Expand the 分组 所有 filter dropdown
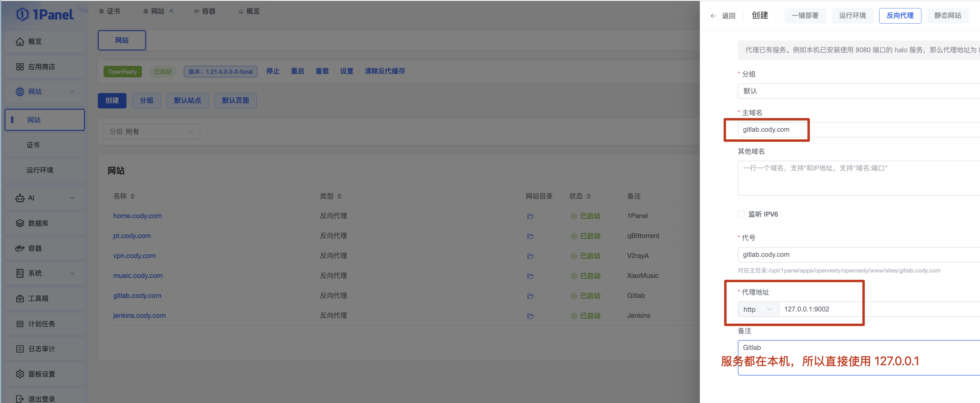 pyautogui.click(x=152, y=132)
